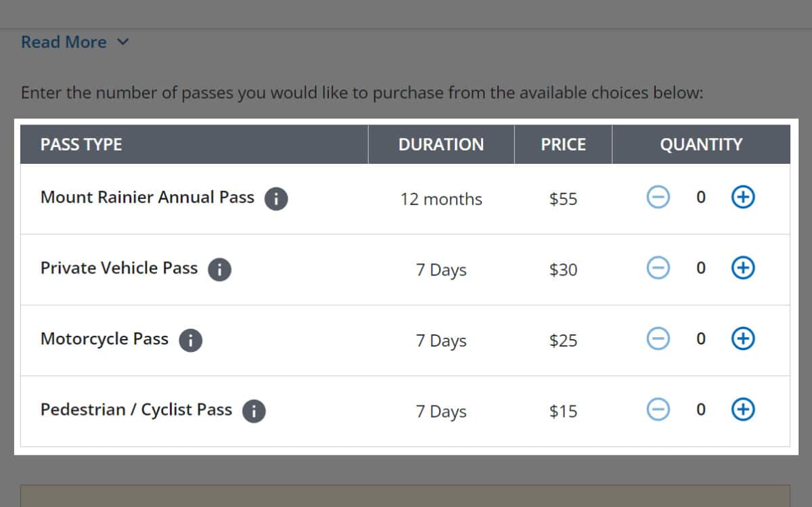This screenshot has width=812, height=507.
Task: Click Pedestrian / Cyclist Pass quantity field
Action: tap(700, 409)
